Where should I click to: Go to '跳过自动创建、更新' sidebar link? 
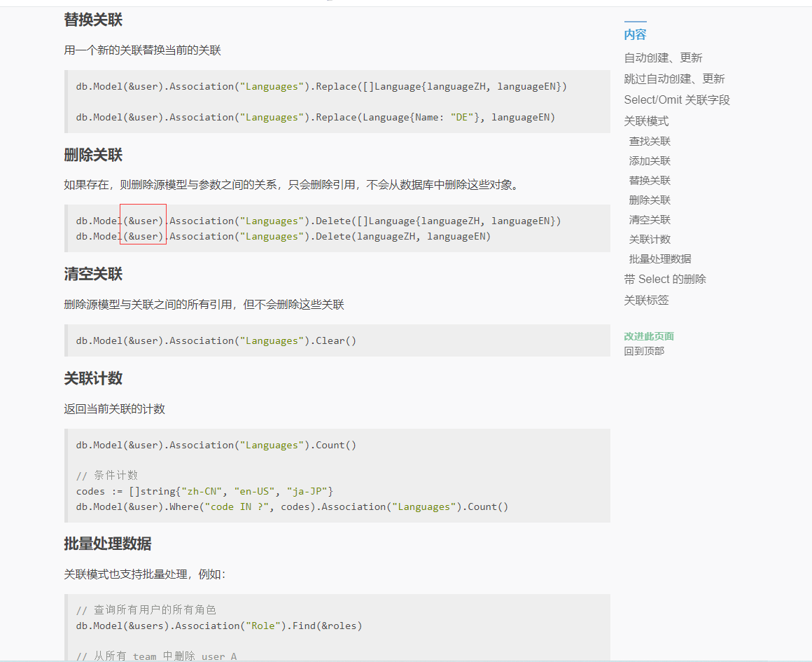(674, 79)
